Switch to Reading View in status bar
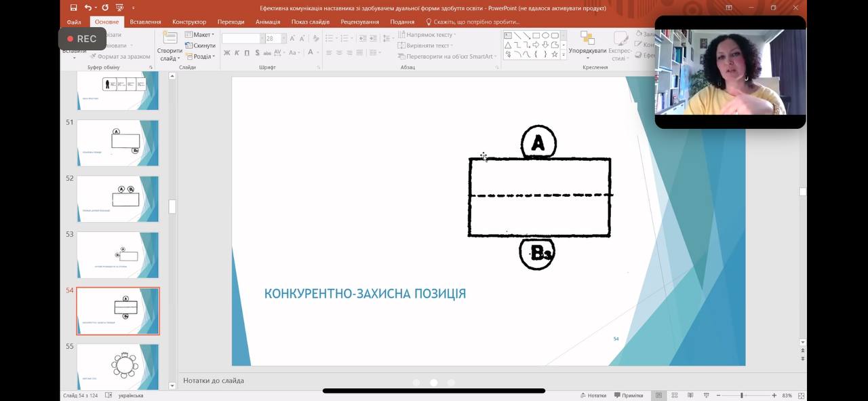Viewport: 868px width, 401px height. click(x=690, y=396)
